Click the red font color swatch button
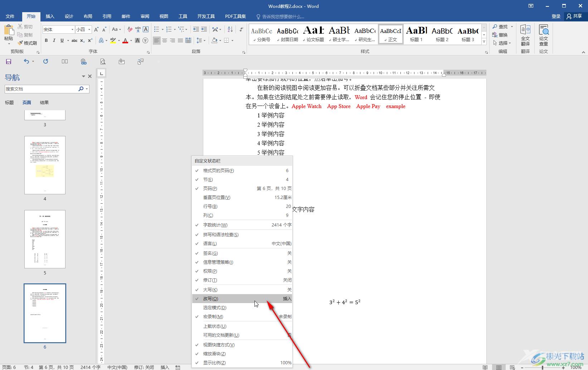Viewport: 588px width, 370px height. point(125,40)
